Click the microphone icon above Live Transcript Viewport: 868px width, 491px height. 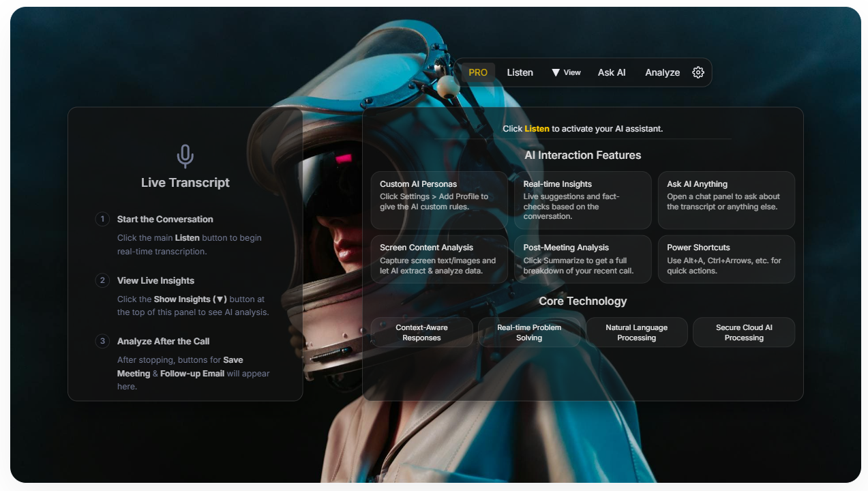185,155
